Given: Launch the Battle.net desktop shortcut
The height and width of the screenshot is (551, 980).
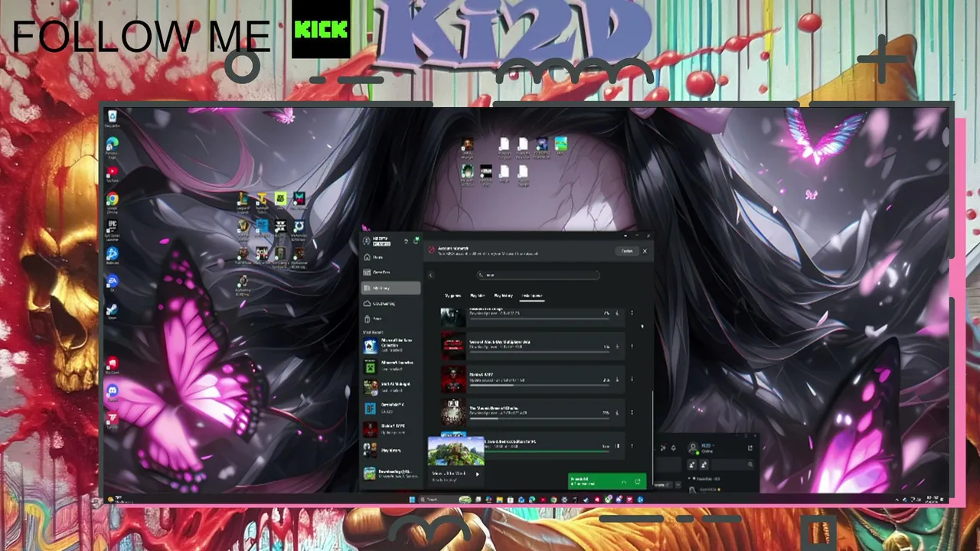Looking at the screenshot, I should (x=113, y=256).
